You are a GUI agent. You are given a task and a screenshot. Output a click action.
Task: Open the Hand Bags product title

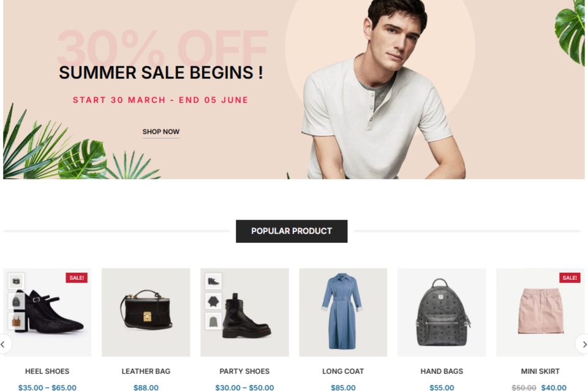tap(442, 371)
